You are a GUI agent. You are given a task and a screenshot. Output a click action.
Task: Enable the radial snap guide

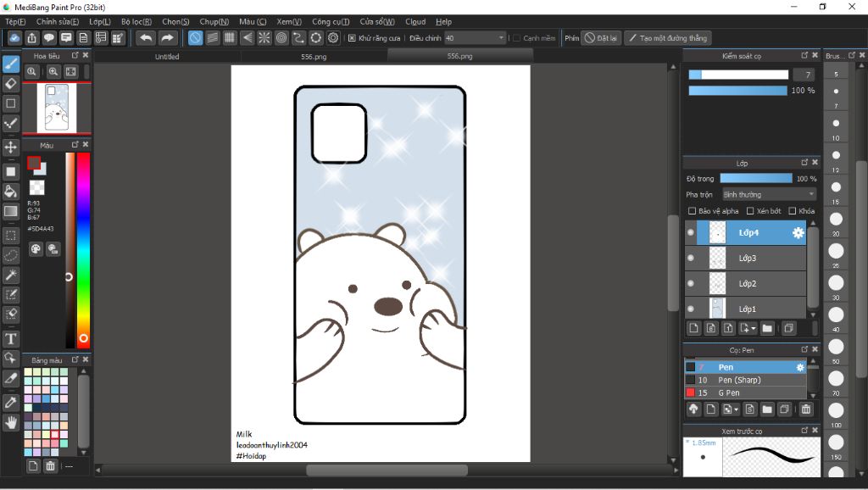click(264, 37)
